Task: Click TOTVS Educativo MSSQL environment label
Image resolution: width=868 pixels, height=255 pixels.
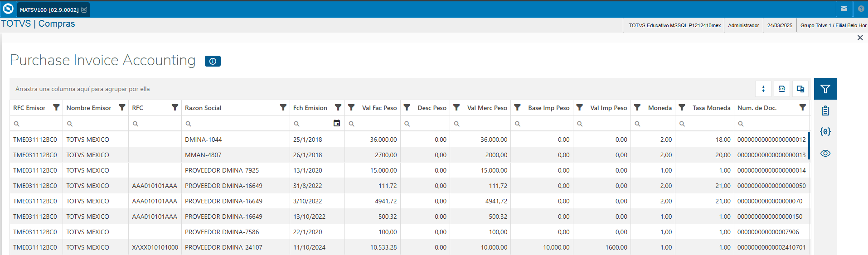Action: (x=674, y=25)
